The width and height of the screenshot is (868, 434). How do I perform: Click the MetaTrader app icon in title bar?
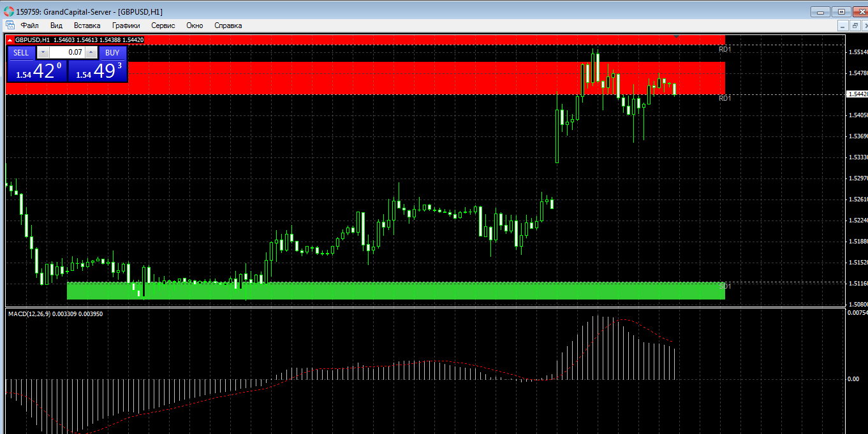(8, 11)
